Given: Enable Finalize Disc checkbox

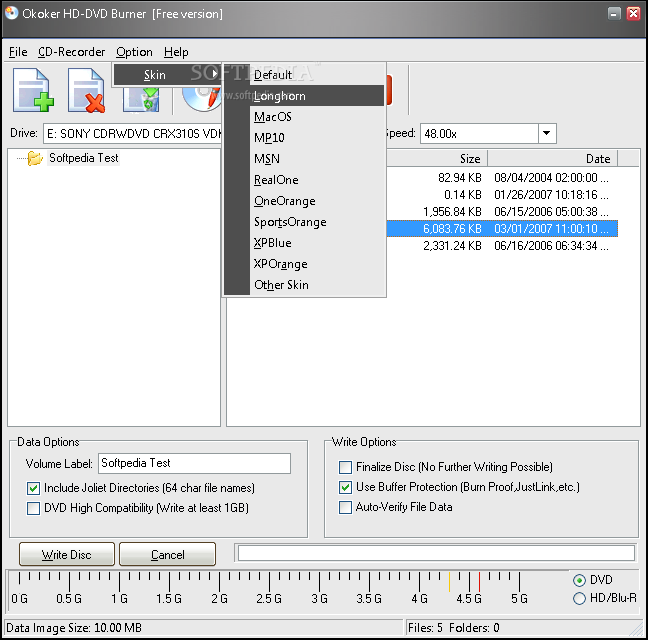Looking at the screenshot, I should (x=345, y=467).
